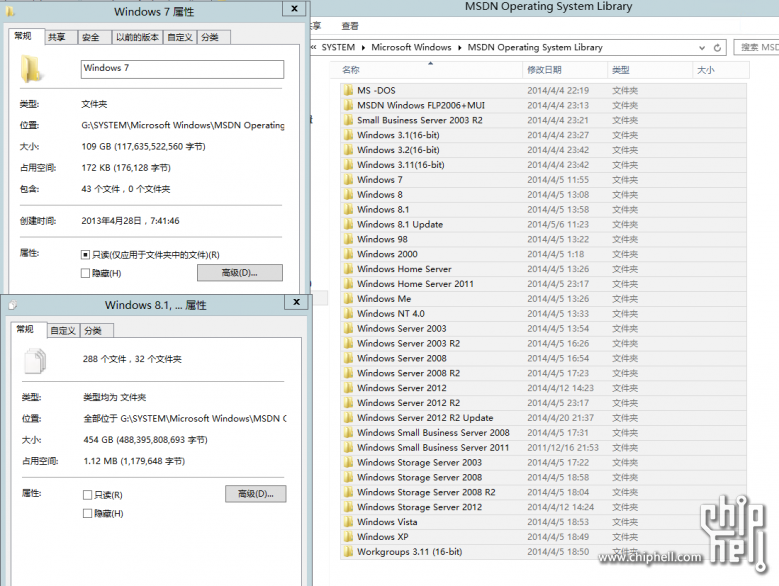Sort the list by the name column
The image size is (779, 586).
click(x=426, y=70)
